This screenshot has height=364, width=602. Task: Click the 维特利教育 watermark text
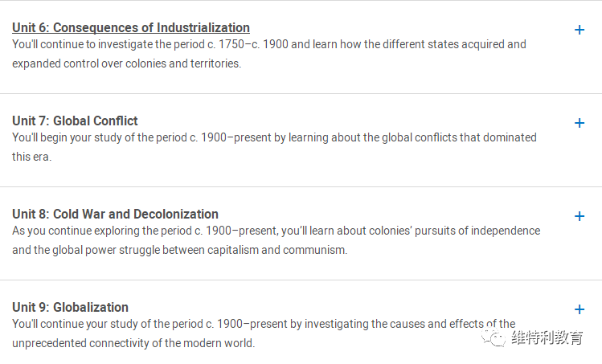[547, 338]
